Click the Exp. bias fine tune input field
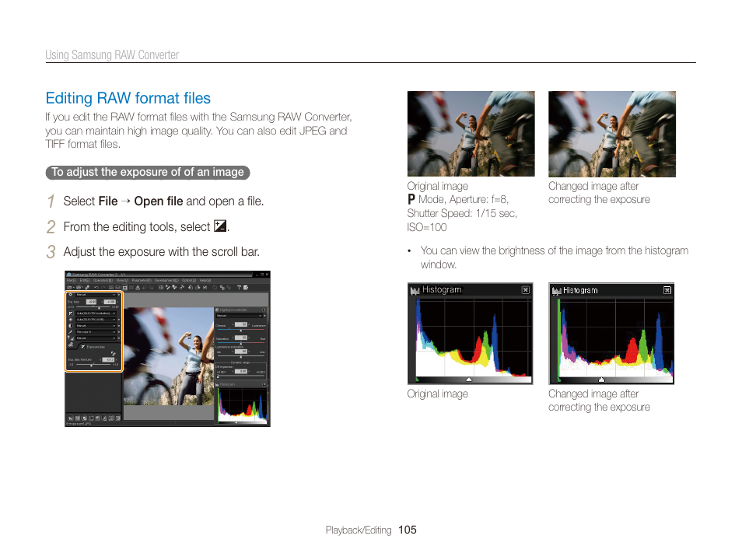 [x=108, y=360]
